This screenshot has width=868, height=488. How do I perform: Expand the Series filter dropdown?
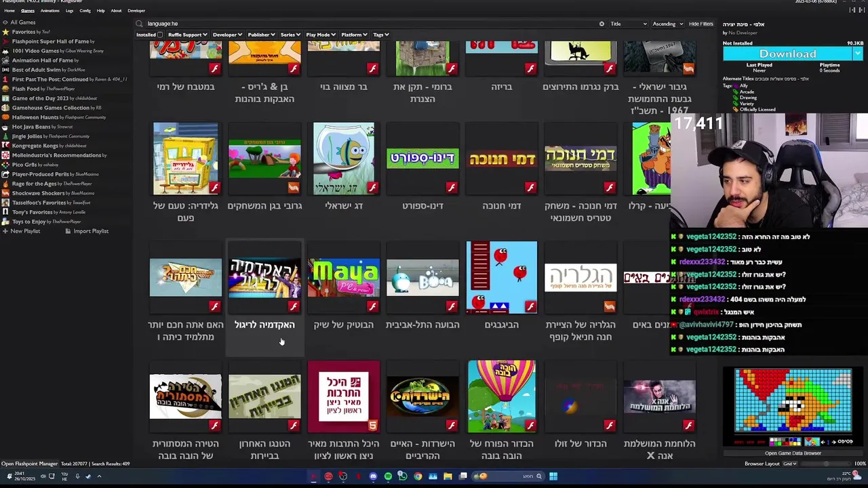290,35
